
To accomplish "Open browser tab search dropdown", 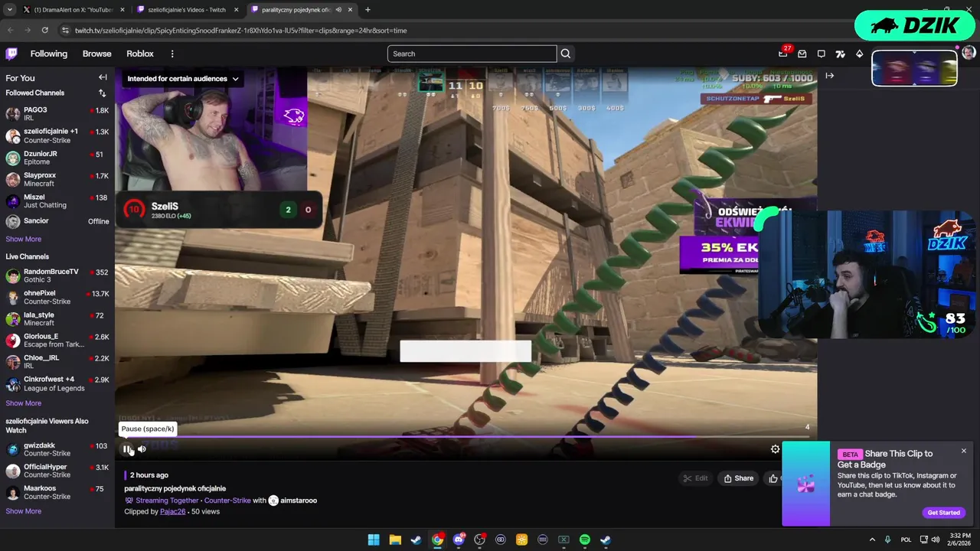I will [x=9, y=10].
